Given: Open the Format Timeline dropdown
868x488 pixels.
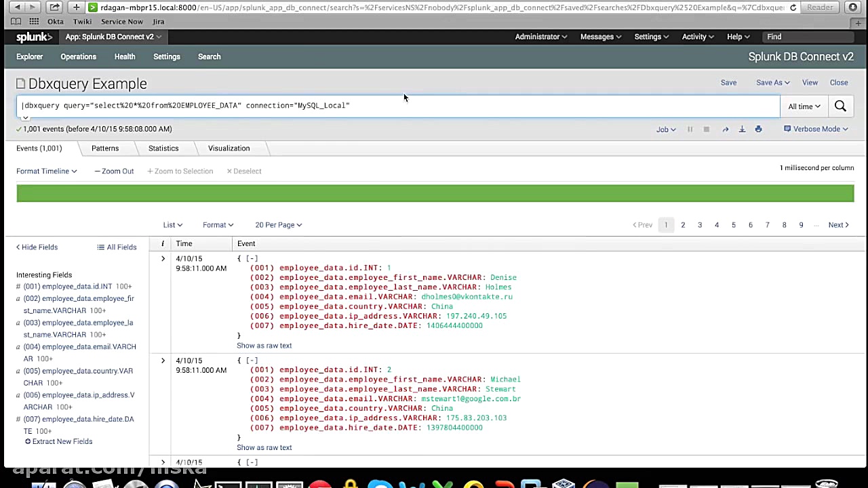Looking at the screenshot, I should 47,171.
